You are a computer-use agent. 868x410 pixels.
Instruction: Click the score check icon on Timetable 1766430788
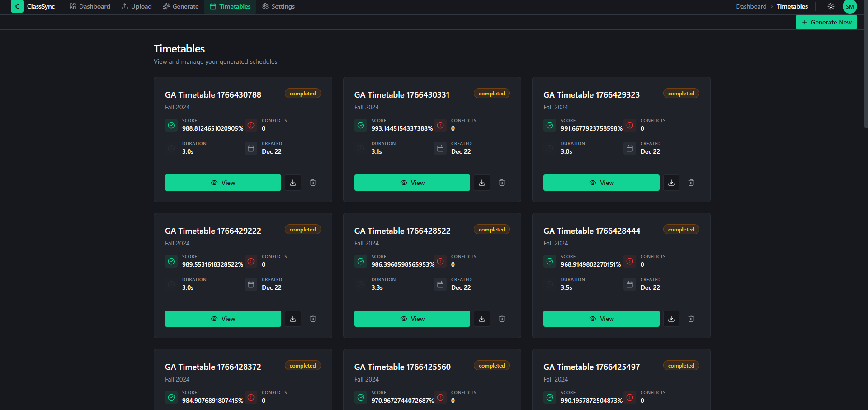click(171, 125)
